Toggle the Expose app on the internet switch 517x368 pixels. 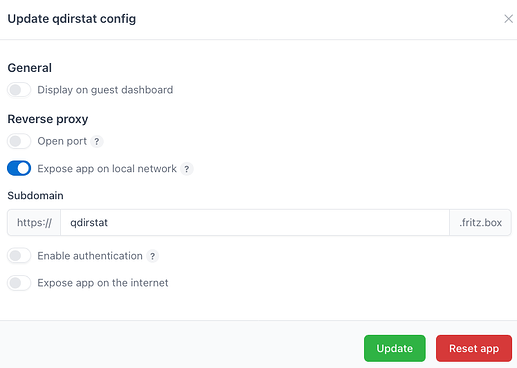coord(19,283)
